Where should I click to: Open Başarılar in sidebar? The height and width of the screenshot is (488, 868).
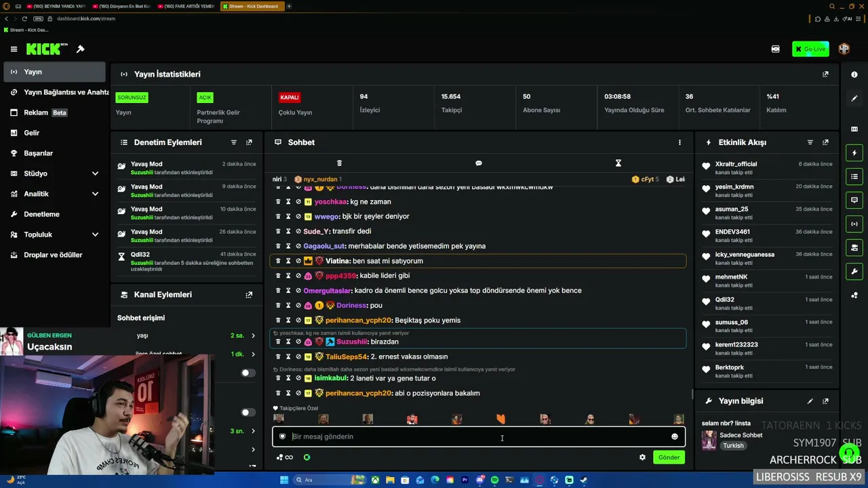click(54, 153)
